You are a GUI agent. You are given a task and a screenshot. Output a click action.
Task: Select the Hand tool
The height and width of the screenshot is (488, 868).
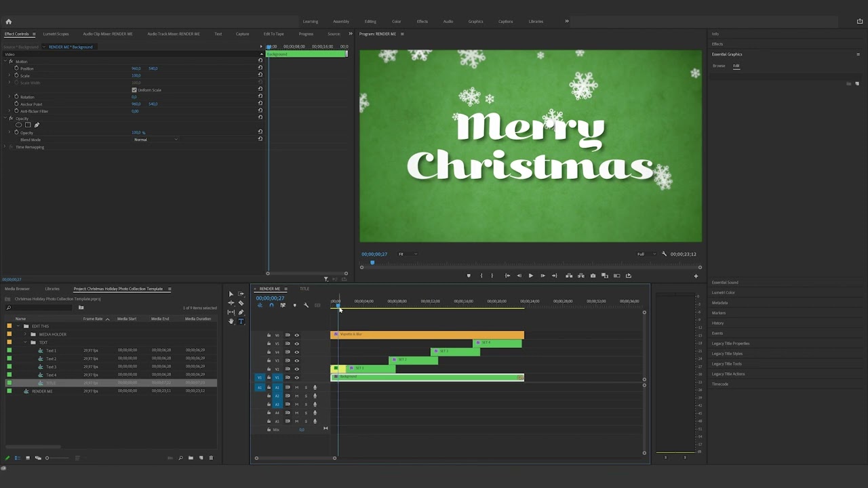(x=231, y=321)
